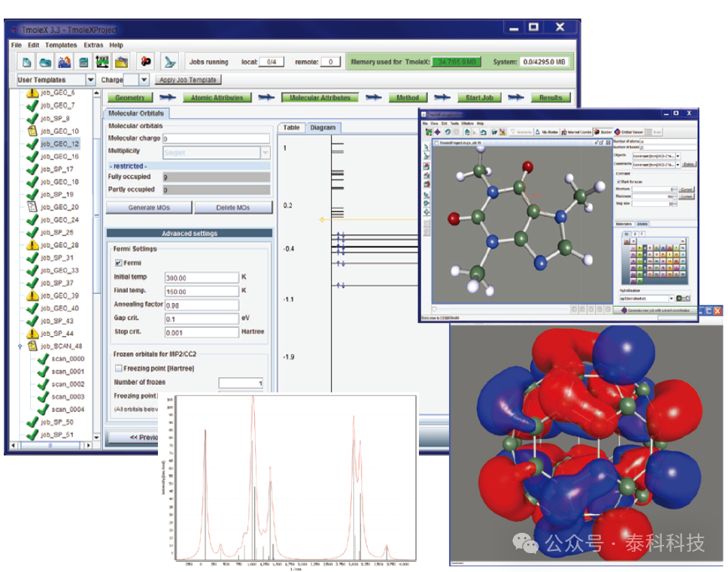The width and height of the screenshot is (728, 572).
Task: Open the red-black molecule builder icon
Action: pyautogui.click(x=146, y=62)
